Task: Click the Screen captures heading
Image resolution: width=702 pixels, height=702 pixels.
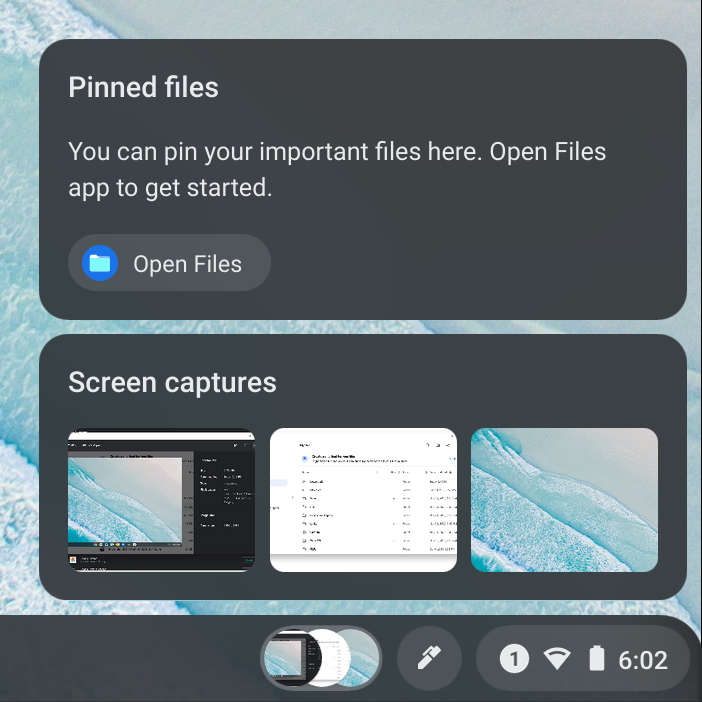Action: (172, 382)
